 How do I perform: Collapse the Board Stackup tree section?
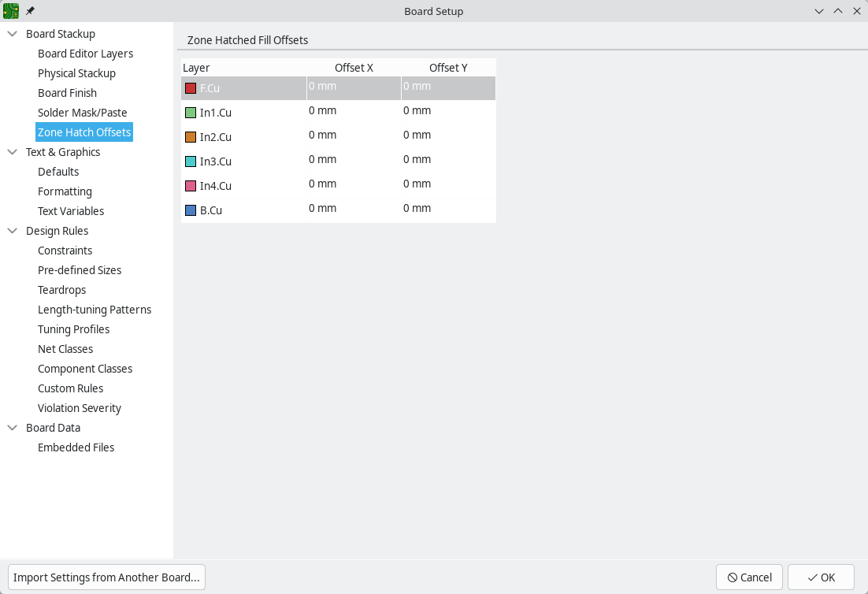[x=13, y=34]
